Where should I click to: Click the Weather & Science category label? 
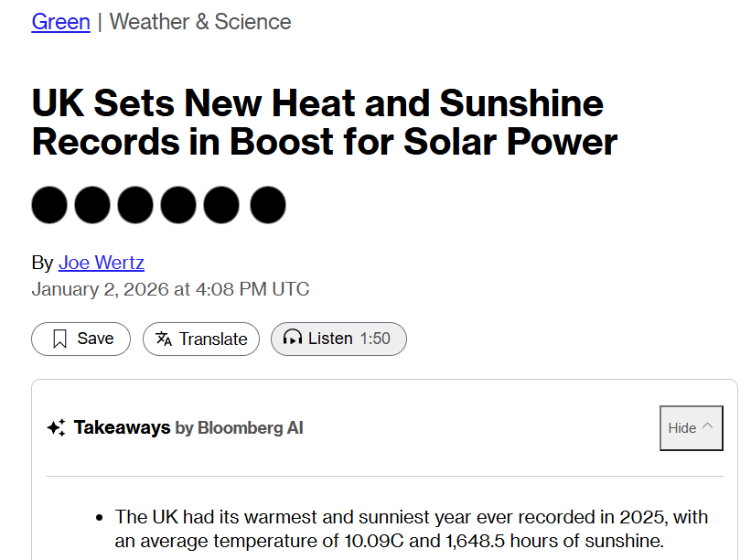[x=200, y=22]
